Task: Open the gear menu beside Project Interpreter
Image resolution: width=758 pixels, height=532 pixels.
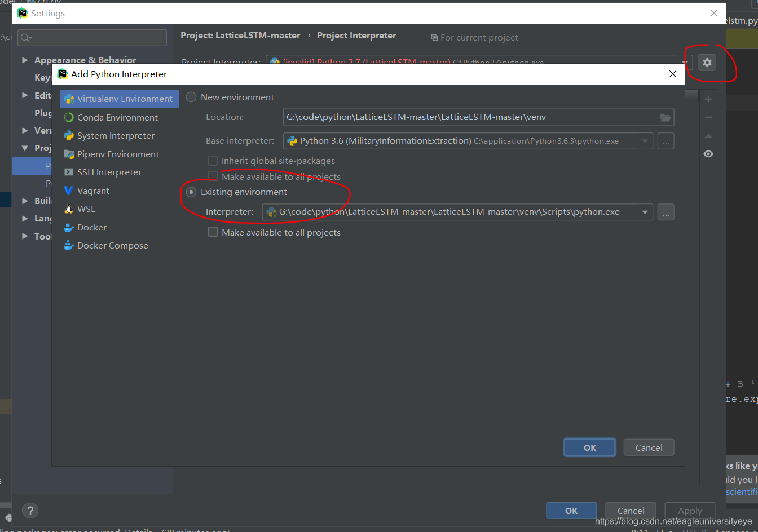Action: click(707, 62)
